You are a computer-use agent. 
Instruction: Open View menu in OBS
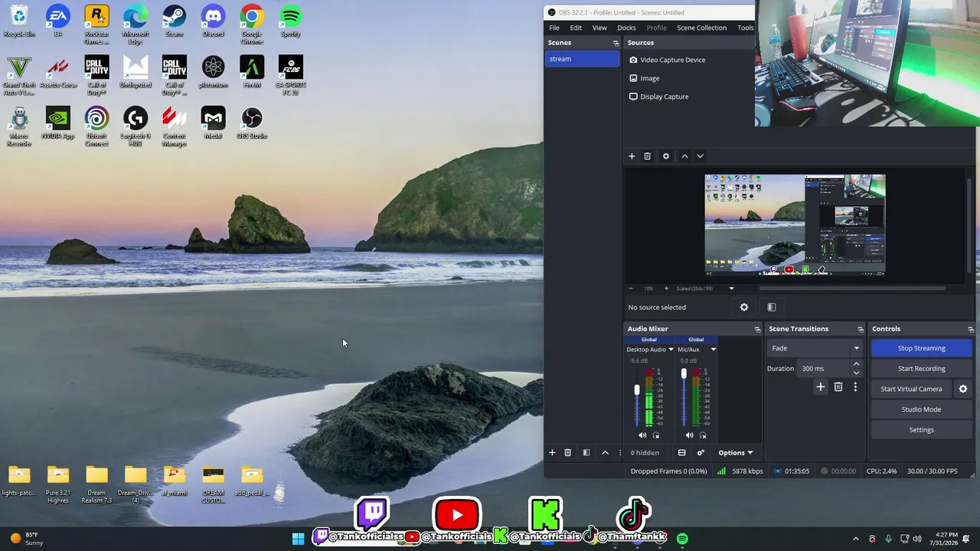(599, 28)
